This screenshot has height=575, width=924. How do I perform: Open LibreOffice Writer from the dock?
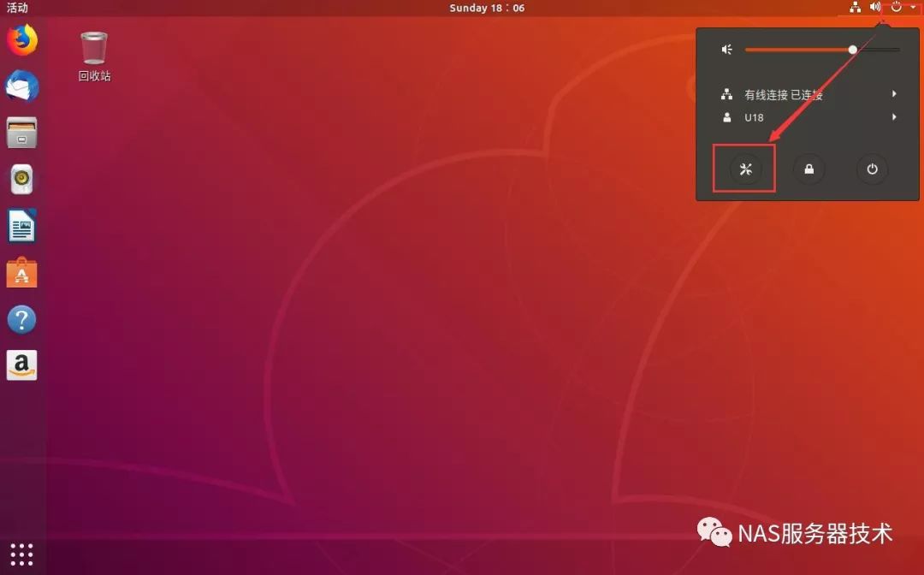(x=21, y=226)
